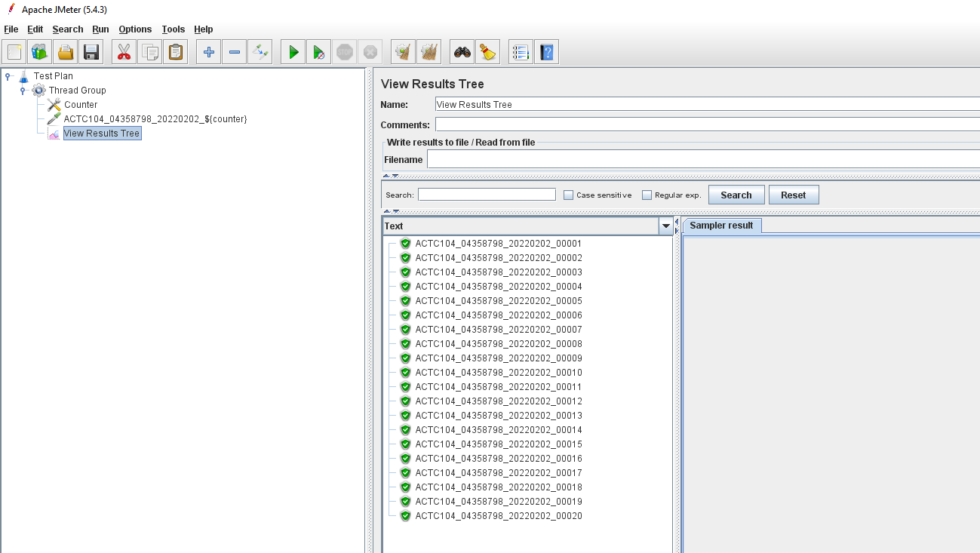Clear All results with double broom icon
Image resolution: width=980 pixels, height=553 pixels.
pyautogui.click(x=429, y=52)
